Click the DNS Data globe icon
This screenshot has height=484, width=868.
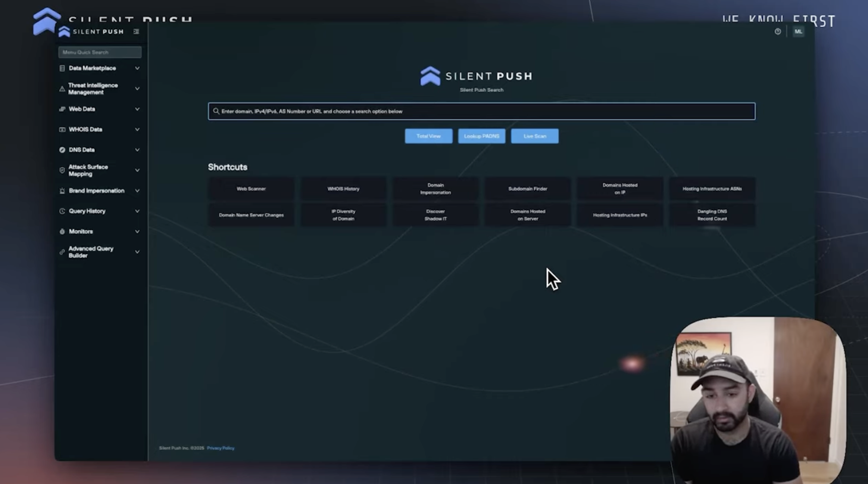[x=62, y=150]
